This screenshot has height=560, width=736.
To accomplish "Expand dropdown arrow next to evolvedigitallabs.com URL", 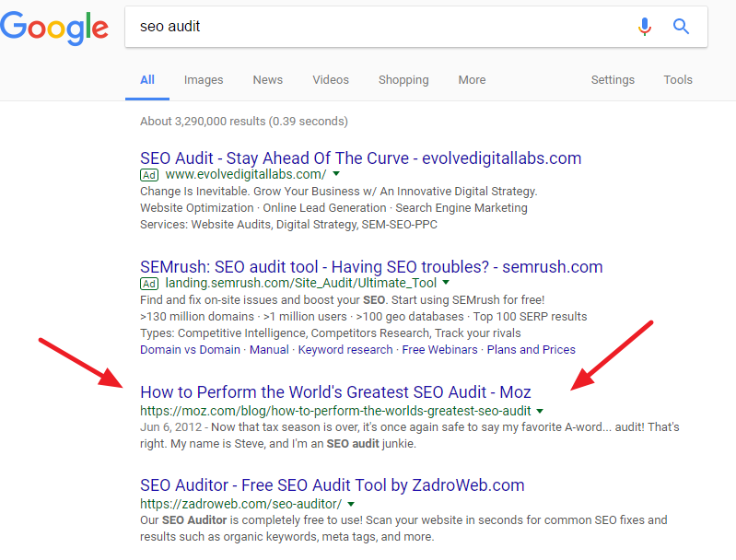I will (336, 174).
